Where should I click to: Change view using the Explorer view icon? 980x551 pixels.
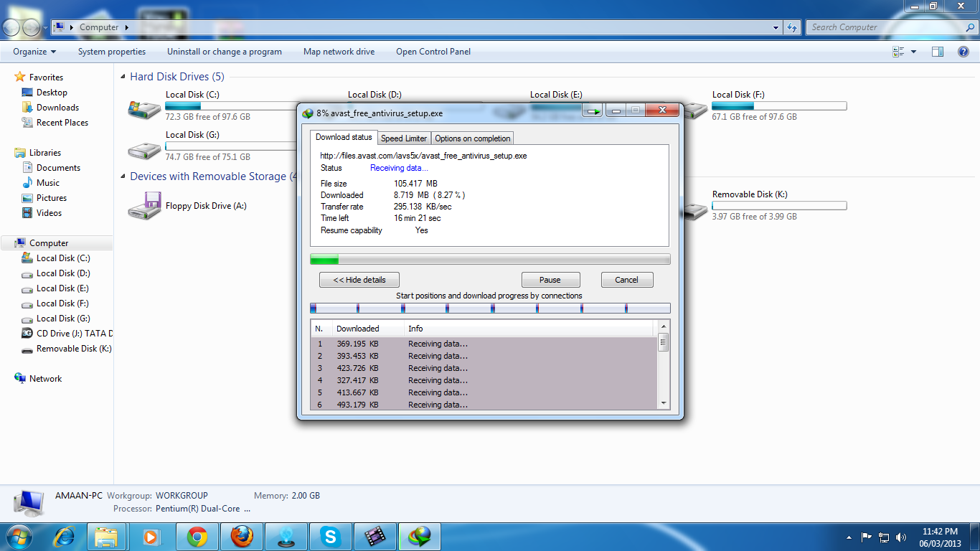(898, 52)
